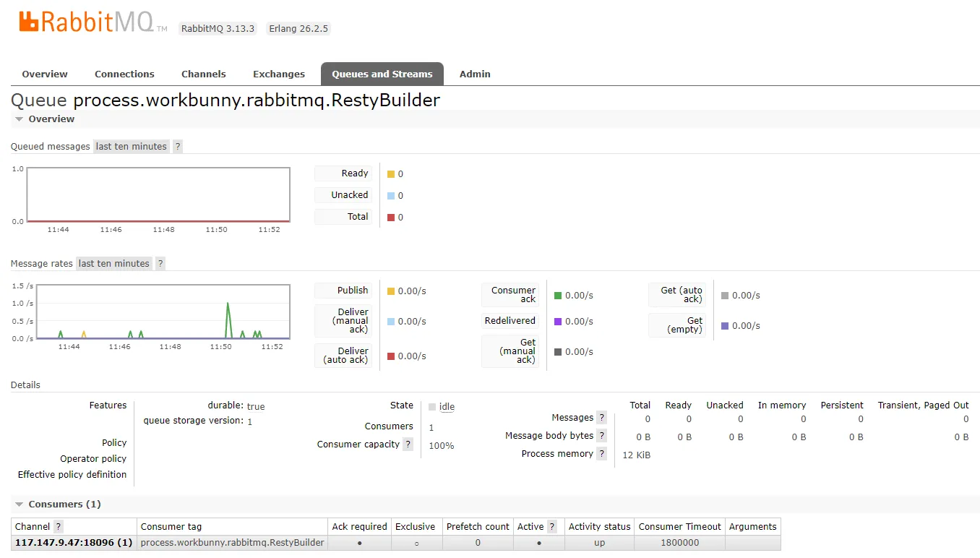This screenshot has height=558, width=980.
Task: Open Channel column help icon
Action: click(x=59, y=527)
